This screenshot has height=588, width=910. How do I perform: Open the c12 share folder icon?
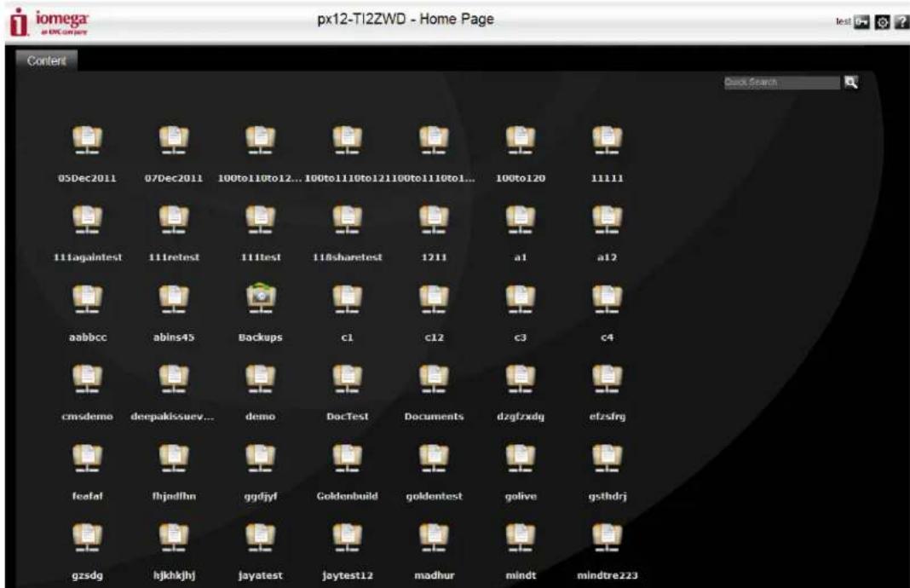pyautogui.click(x=434, y=298)
